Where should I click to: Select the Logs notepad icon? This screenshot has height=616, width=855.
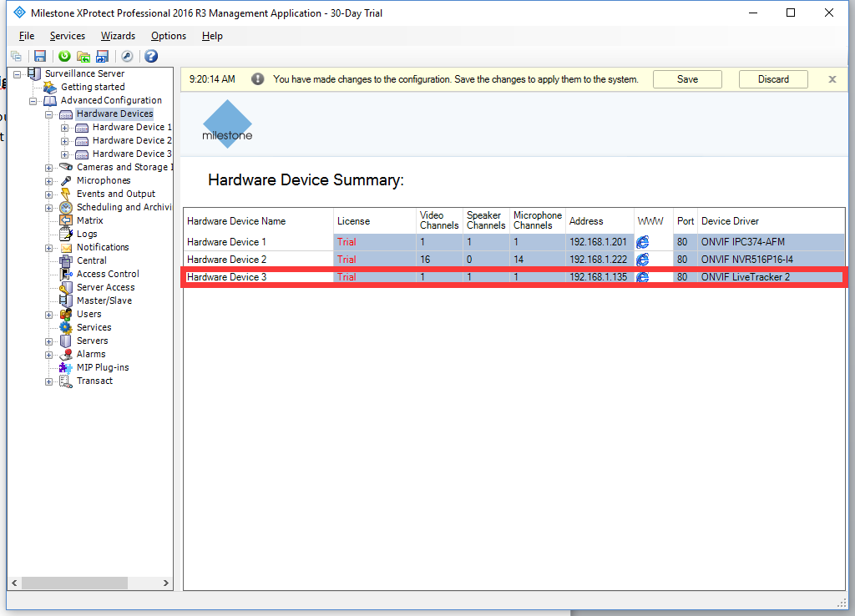point(66,234)
